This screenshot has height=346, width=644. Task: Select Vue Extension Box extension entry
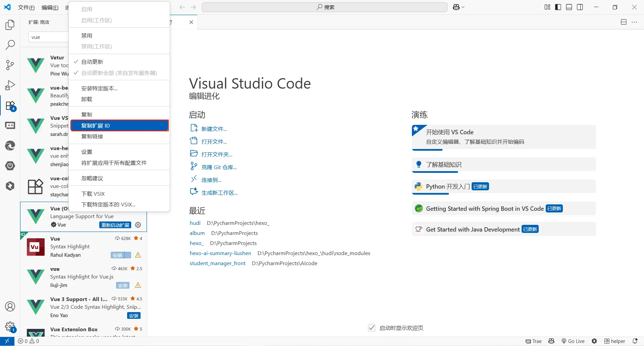84,331
